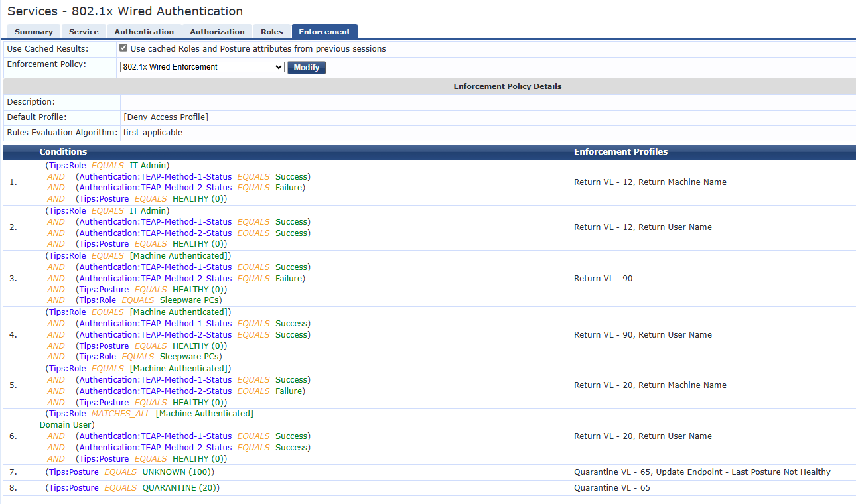Click the 'Rules Evaluation Algorithm:' label
856x504 pixels.
point(62,133)
